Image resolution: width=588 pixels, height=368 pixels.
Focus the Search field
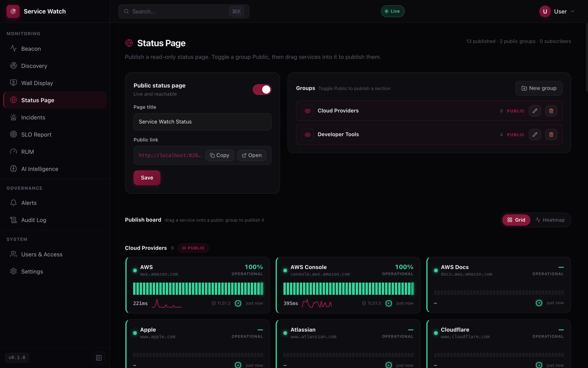pos(184,11)
